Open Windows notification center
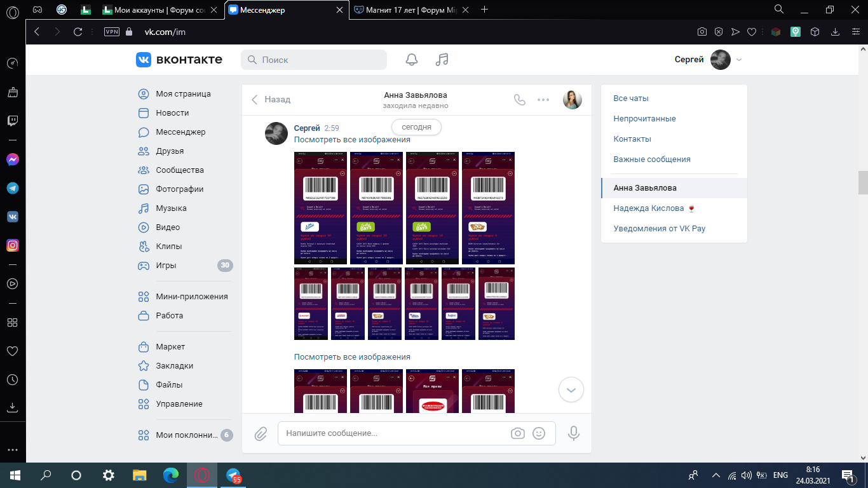Screen dimensions: 868x488 [848, 475]
